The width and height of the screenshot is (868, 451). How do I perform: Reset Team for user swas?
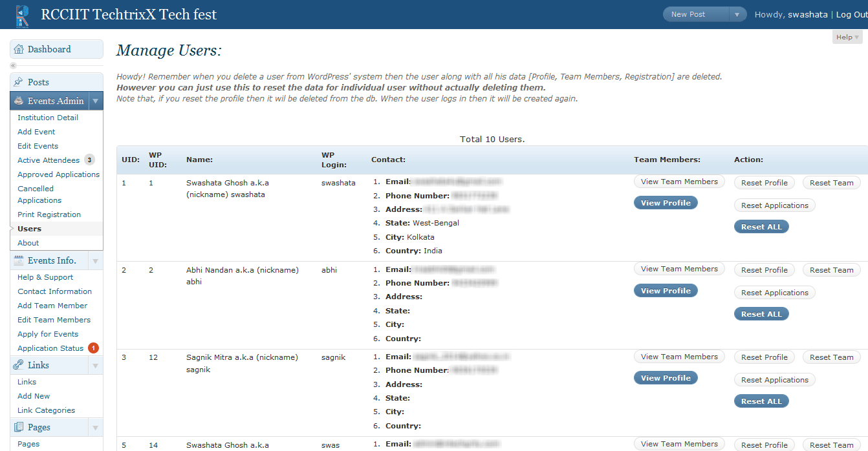point(832,445)
